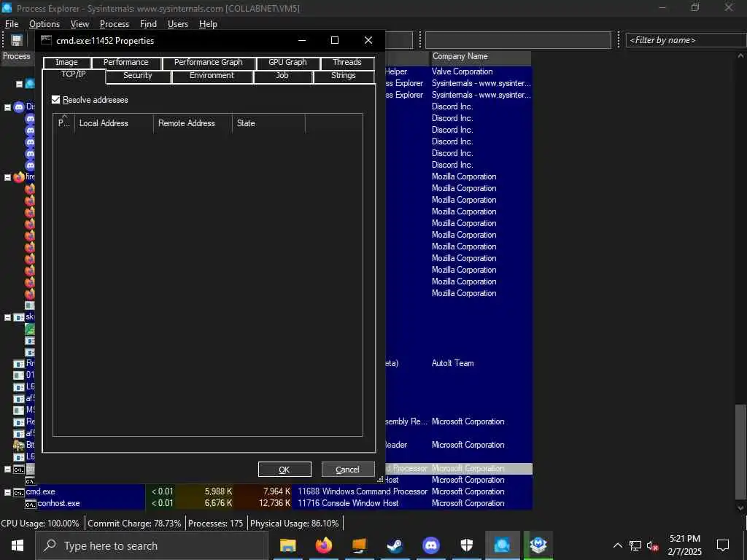Sort by the Remote Address column
This screenshot has height=560, width=747.
(193, 123)
